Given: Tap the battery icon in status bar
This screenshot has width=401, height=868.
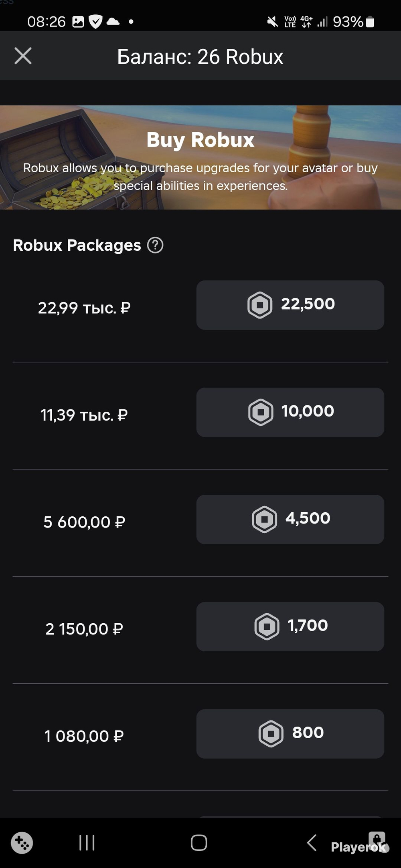Looking at the screenshot, I should point(370,22).
